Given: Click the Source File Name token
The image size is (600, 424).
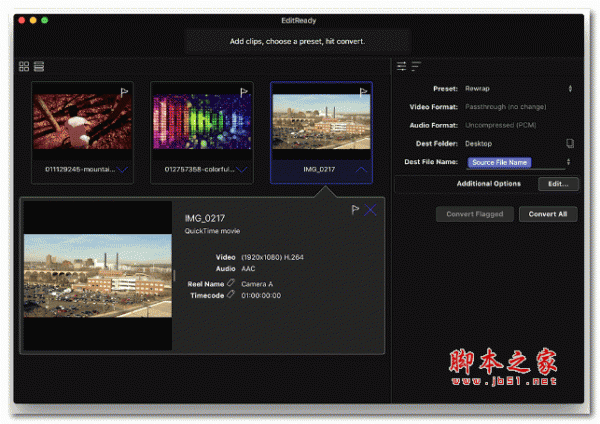Looking at the screenshot, I should coord(499,162).
